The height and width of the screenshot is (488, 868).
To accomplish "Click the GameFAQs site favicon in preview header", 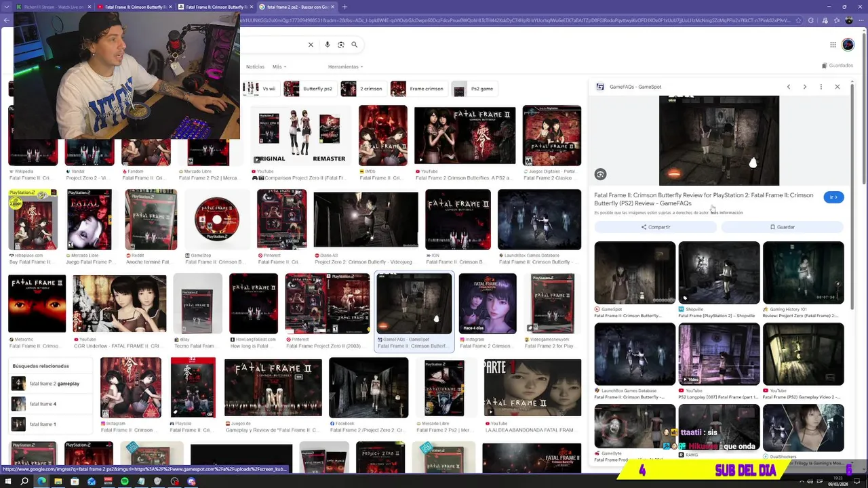I will click(600, 87).
